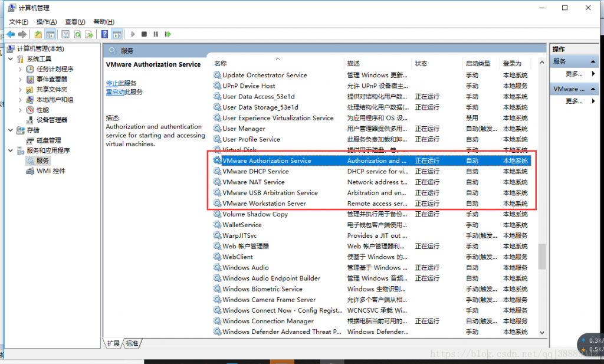Select Update Orchestrator Service row

(x=372, y=75)
